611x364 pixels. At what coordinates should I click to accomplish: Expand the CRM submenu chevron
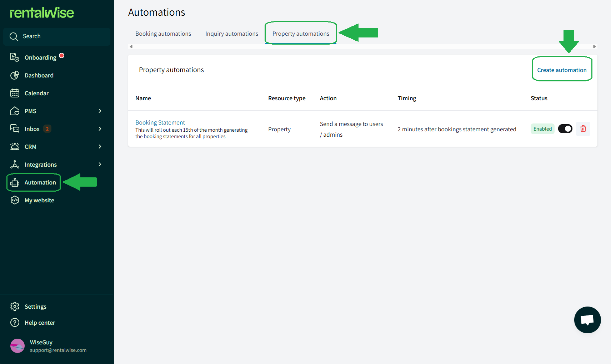point(100,147)
